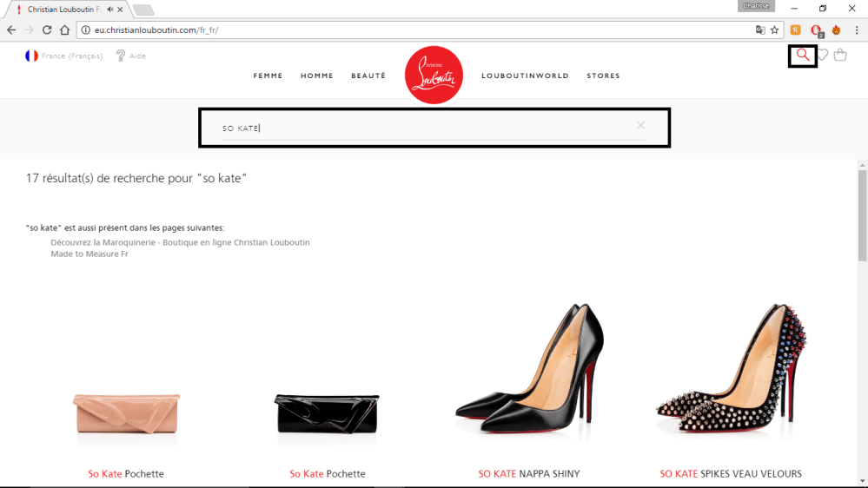Click the browser reload button
Screen dimensions: 868x488
47,30
